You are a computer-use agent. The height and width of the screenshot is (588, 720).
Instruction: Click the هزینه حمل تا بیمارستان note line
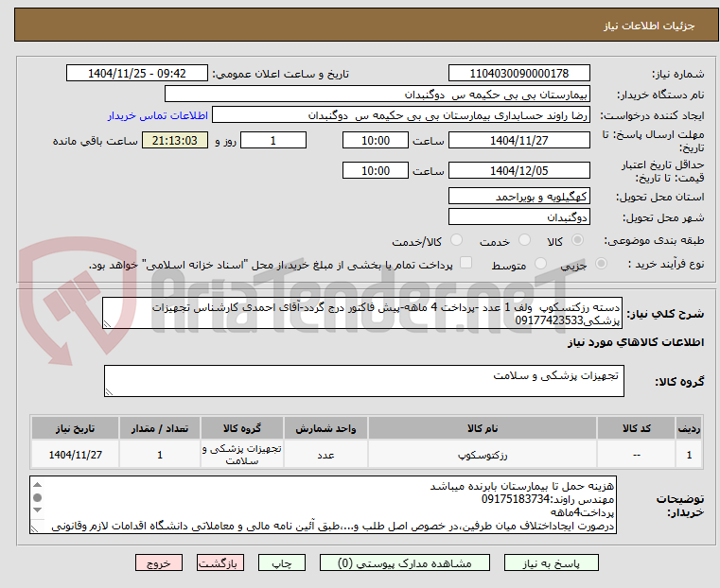tap(522, 486)
